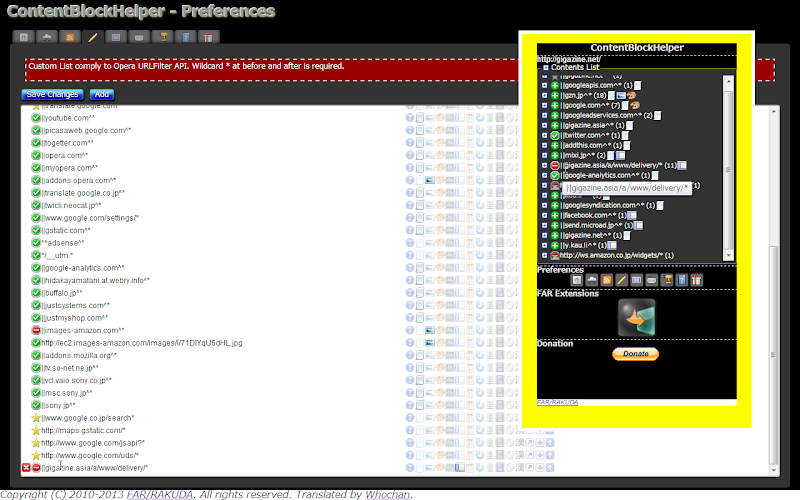Expand ||googleadservices.com entry in popup

544,115
